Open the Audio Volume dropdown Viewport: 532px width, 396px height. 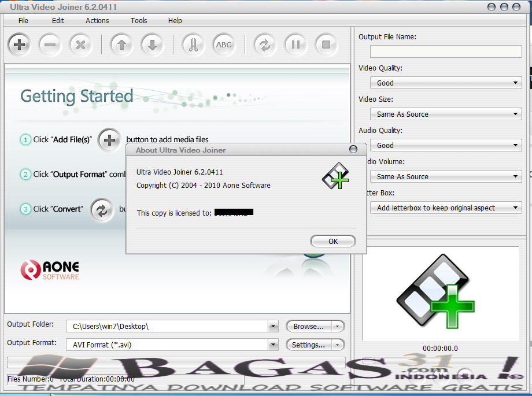pos(446,176)
